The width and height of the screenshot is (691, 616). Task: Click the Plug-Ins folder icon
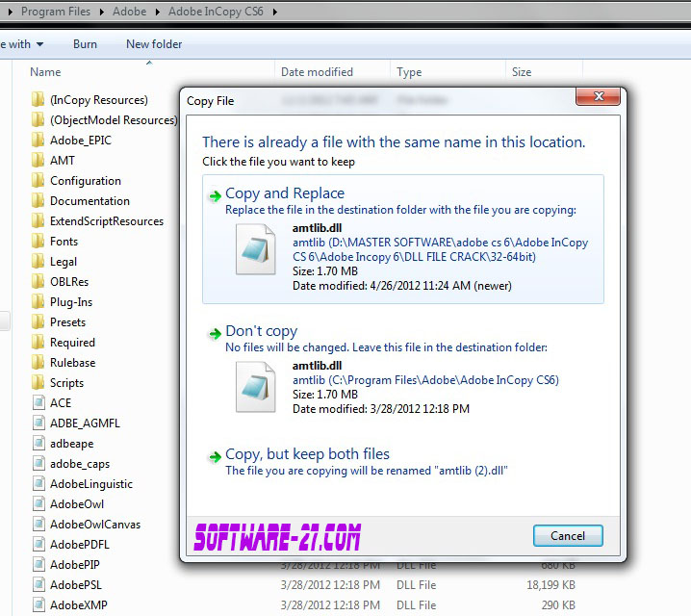(x=38, y=302)
